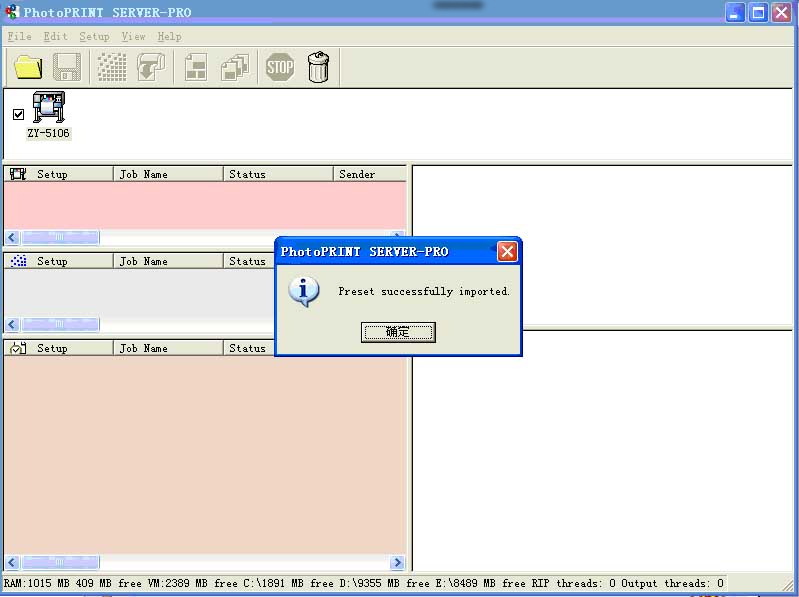Click the horizontal scrollbar thumb of middle queue
The image size is (799, 597).
tap(60, 324)
